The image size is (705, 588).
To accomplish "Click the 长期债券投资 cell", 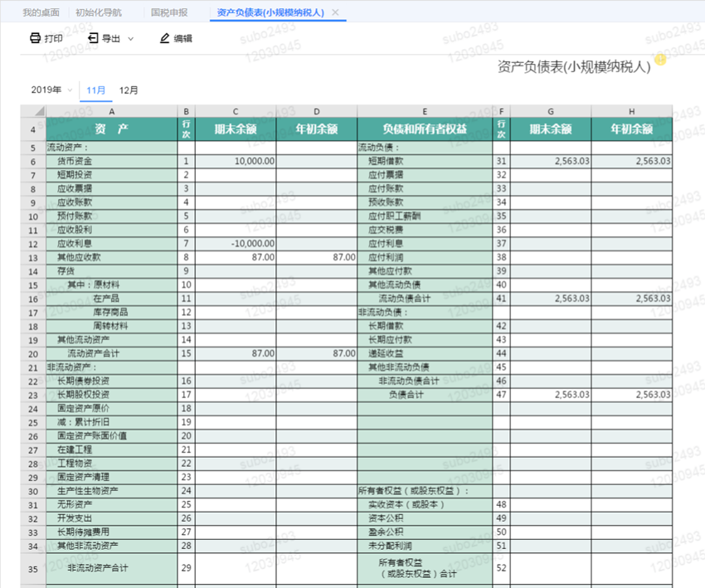I will [x=111, y=381].
